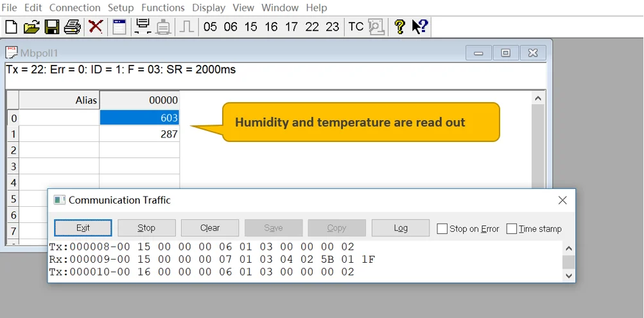The width and height of the screenshot is (644, 318).
Task: Open the Connection menu
Action: [x=74, y=8]
